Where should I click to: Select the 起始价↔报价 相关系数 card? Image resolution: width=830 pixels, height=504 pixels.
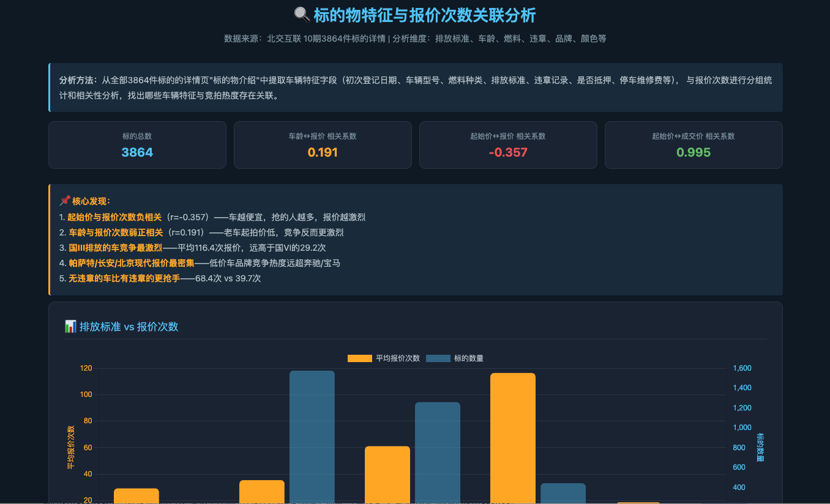(508, 145)
